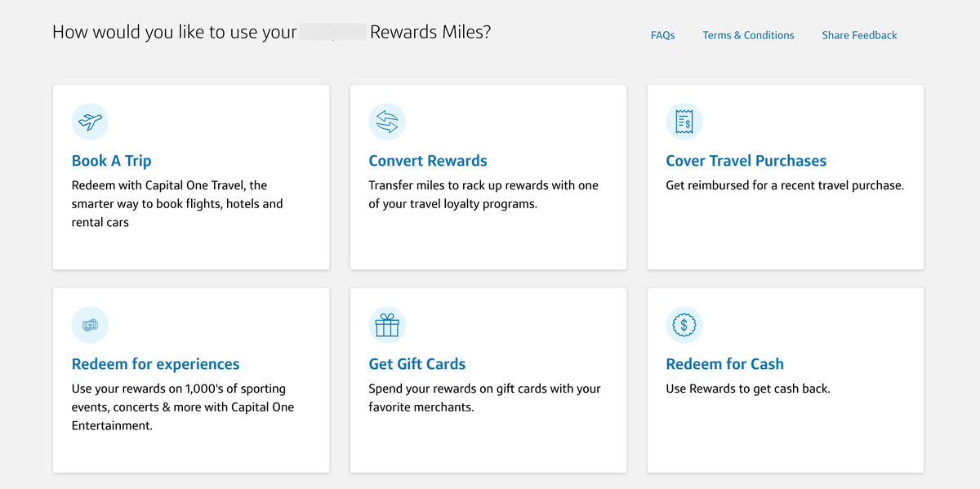Click the ticket icon for Redeem for experiences
Viewport: 980px width, 489px height.
click(x=90, y=324)
